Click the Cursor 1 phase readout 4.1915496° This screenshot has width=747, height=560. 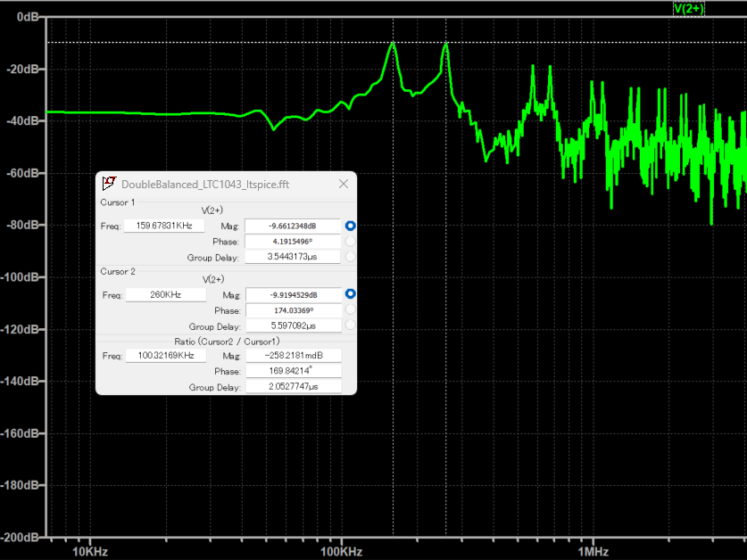pyautogui.click(x=293, y=243)
